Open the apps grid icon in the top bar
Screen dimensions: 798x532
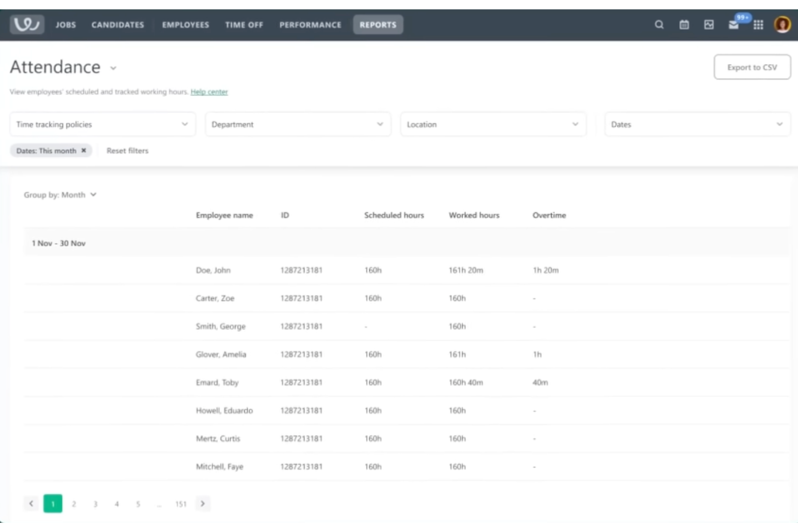click(758, 25)
